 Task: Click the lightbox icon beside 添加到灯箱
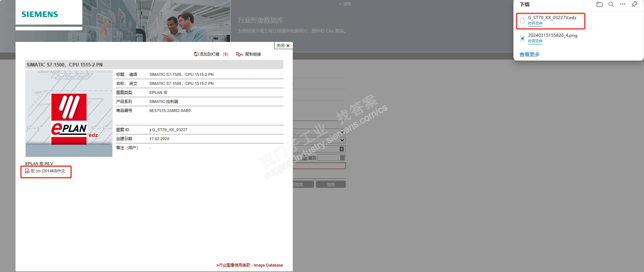pos(196,54)
